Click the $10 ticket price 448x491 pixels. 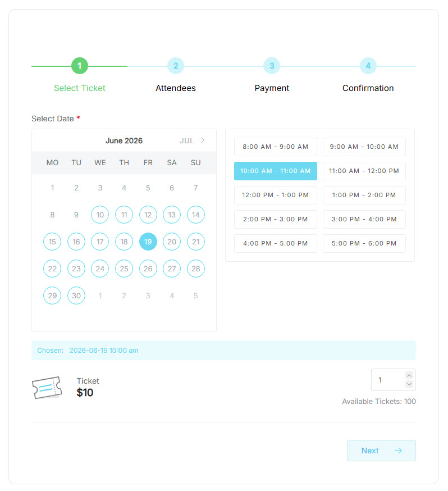[x=85, y=393]
